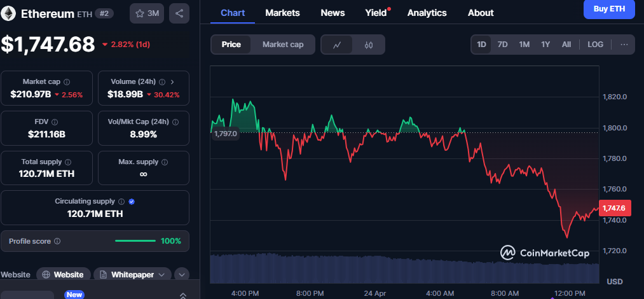Show the Market cap info tooltip icon
Screen dimensions: 644x299
point(67,81)
